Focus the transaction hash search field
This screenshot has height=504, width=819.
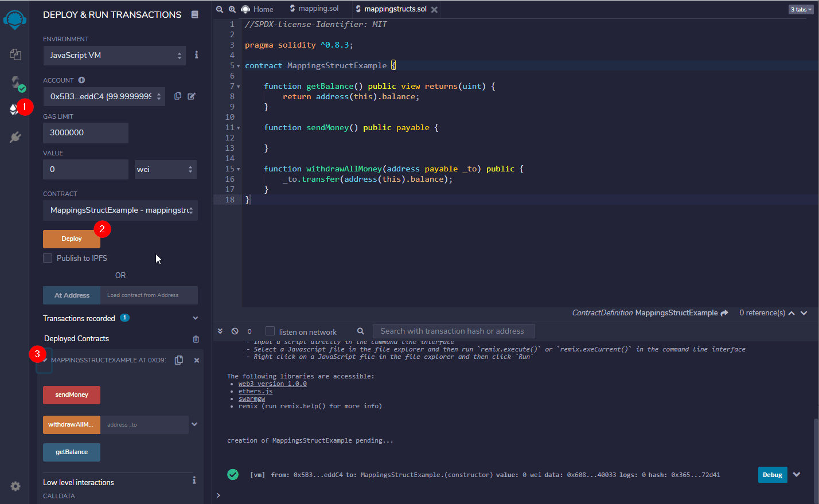454,331
